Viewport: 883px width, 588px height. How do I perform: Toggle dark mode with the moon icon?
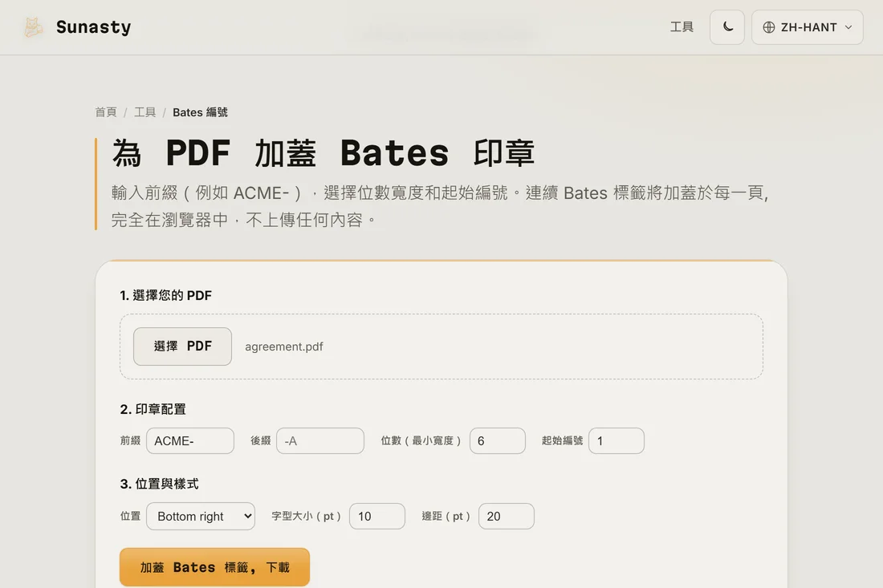point(727,27)
